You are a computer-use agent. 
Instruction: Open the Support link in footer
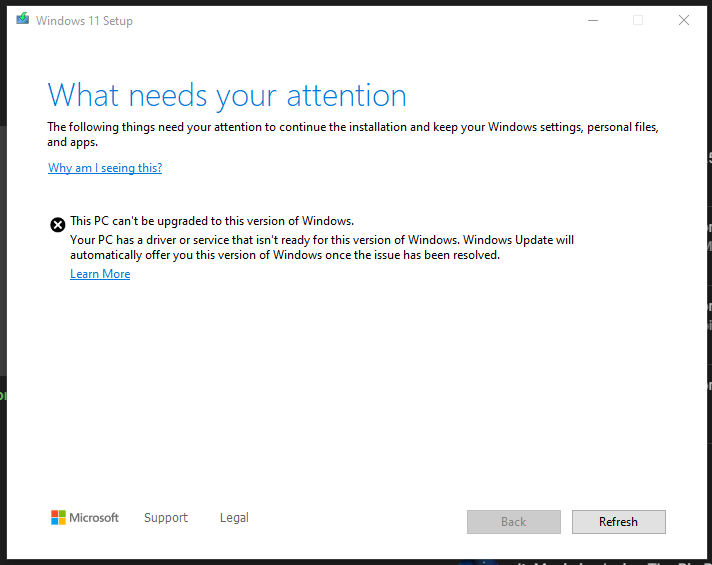tap(166, 518)
